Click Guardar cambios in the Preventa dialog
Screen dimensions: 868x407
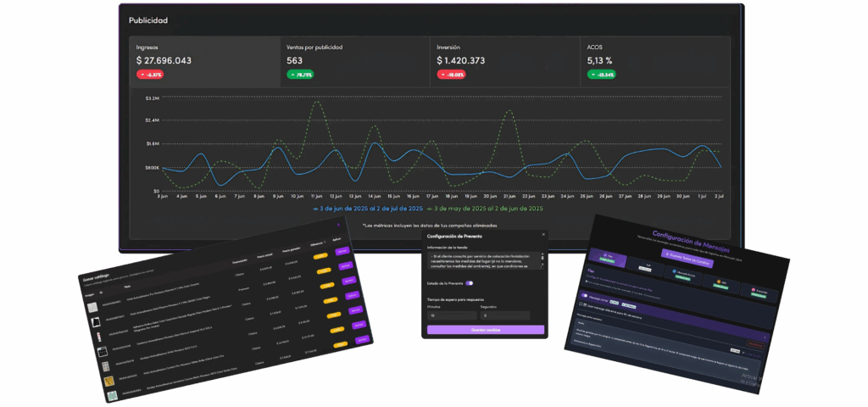(x=486, y=330)
